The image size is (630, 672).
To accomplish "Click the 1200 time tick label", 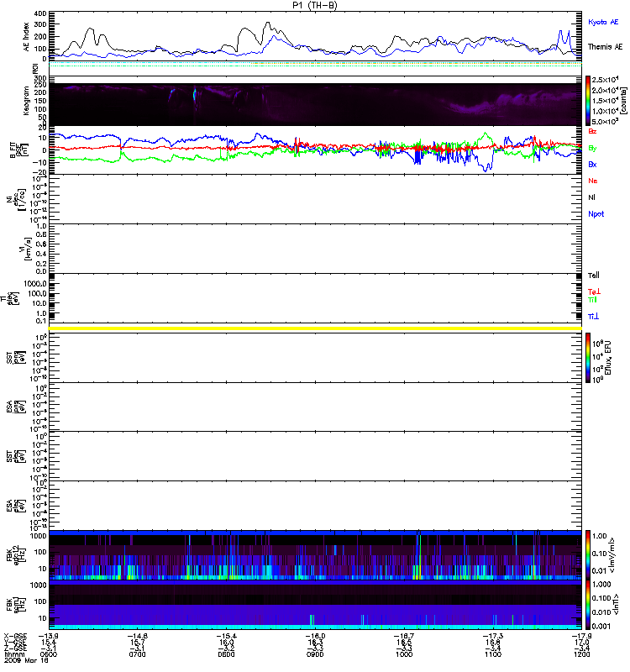I will pos(581,654).
